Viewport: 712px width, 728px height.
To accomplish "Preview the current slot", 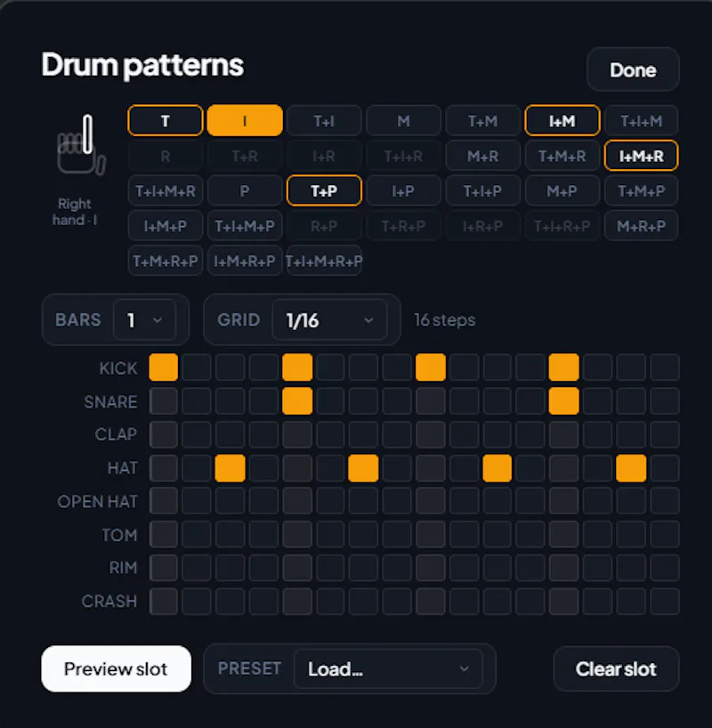I will tap(116, 668).
